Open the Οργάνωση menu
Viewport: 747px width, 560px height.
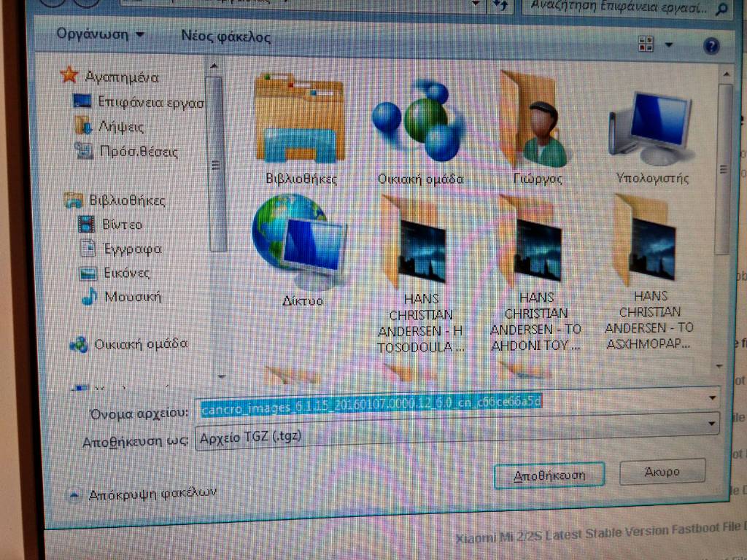coord(99,34)
